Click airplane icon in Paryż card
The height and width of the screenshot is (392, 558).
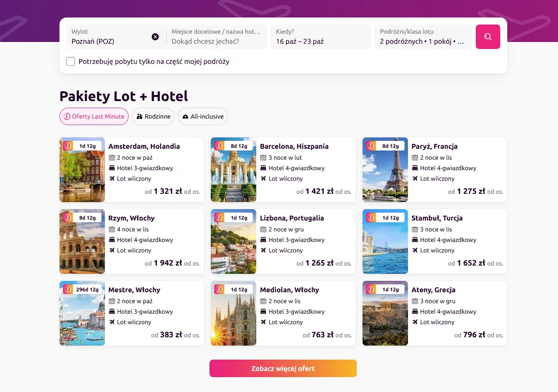[415, 178]
